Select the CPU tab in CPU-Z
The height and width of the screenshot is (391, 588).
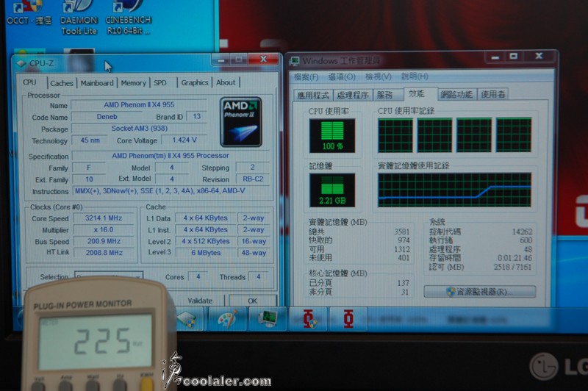tap(30, 82)
